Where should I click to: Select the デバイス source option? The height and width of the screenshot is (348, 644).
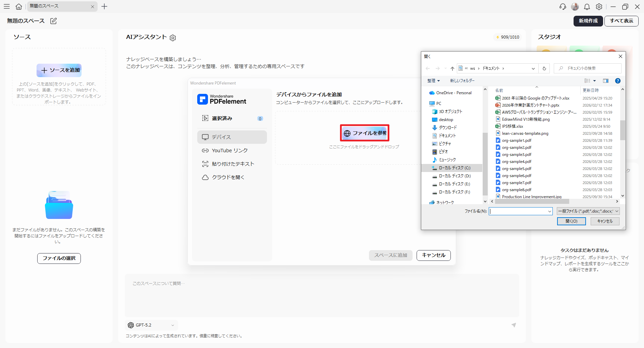pos(232,137)
